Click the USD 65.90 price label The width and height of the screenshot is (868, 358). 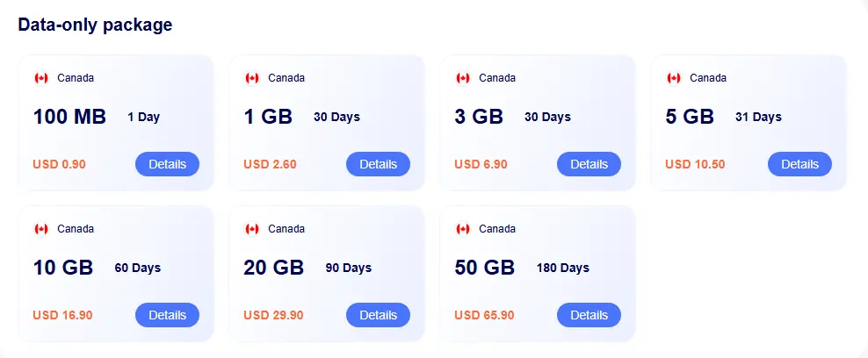[484, 315]
